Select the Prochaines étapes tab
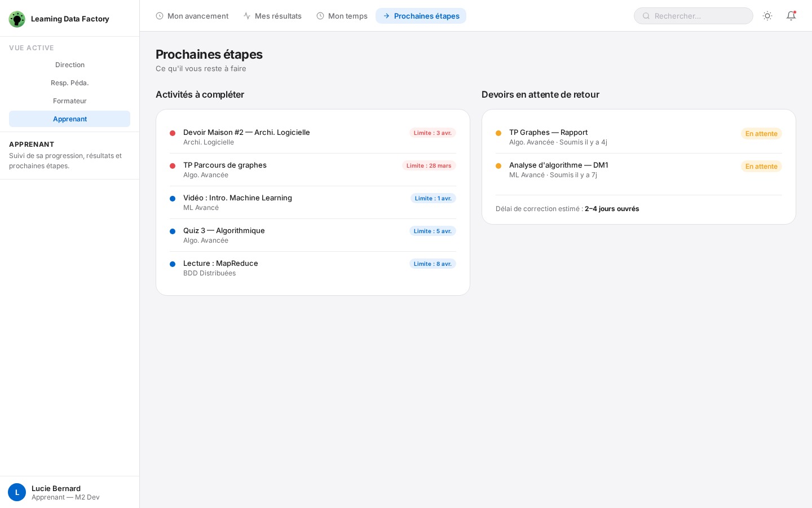 pos(421,16)
